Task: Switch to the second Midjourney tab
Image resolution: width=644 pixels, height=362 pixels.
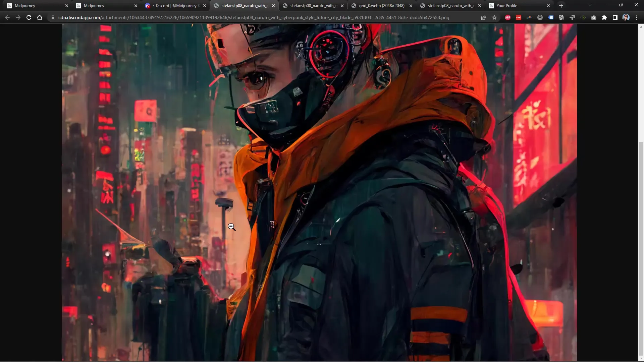Action: (x=106, y=6)
